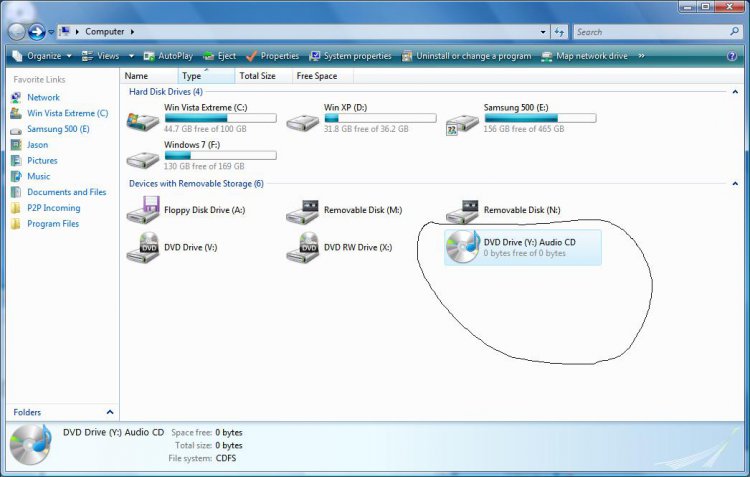Click the Pictures icon in sidebar
This screenshot has width=750, height=477.
pyautogui.click(x=16, y=160)
